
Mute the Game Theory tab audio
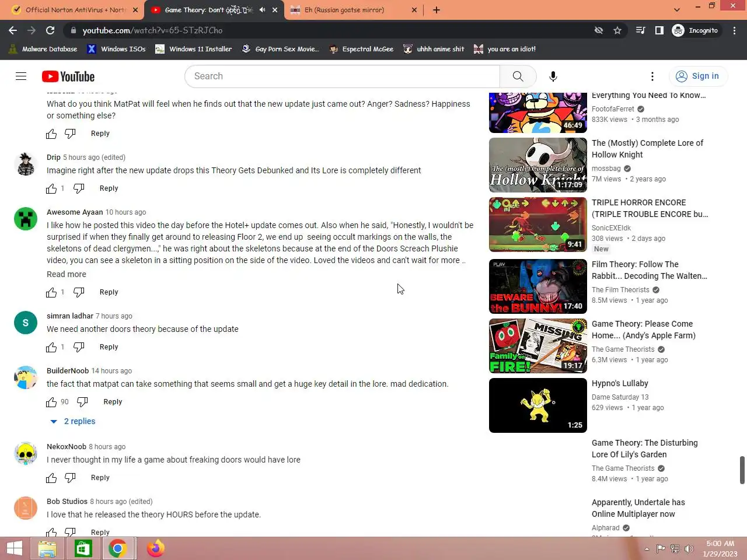262,10
